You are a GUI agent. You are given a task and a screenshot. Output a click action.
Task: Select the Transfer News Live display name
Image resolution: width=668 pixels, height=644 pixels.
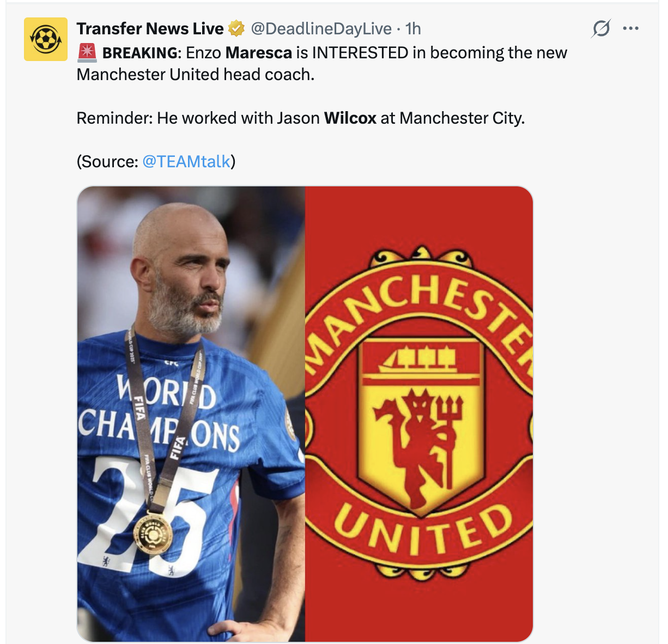[150, 28]
